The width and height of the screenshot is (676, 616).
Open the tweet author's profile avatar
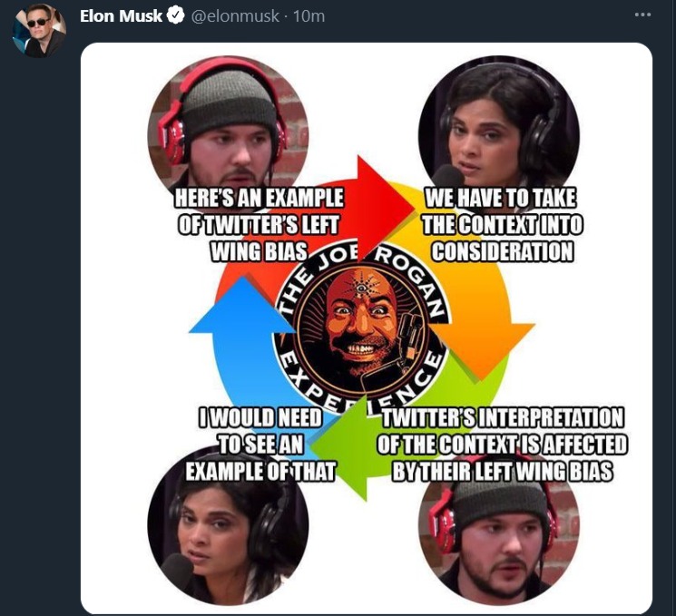pyautogui.click(x=39, y=31)
